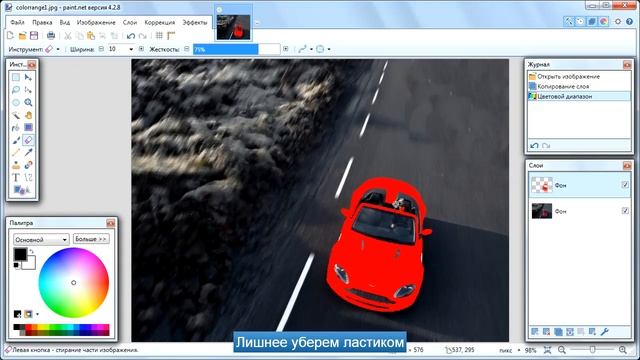Open palette menu dropdown arrow in Палитра
Image resolution: width=640 pixels, height=360 pixels.
[38, 314]
